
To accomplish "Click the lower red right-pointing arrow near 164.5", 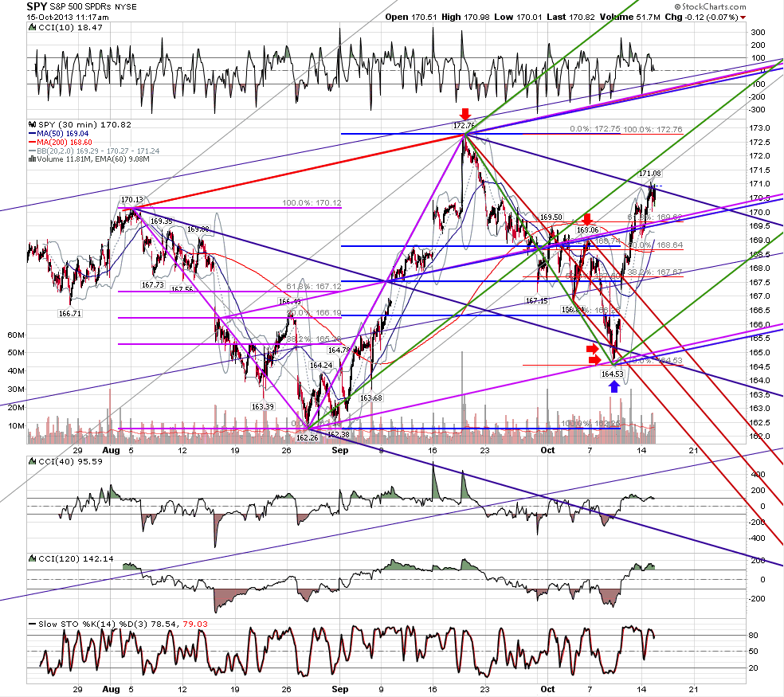I will coord(595,360).
